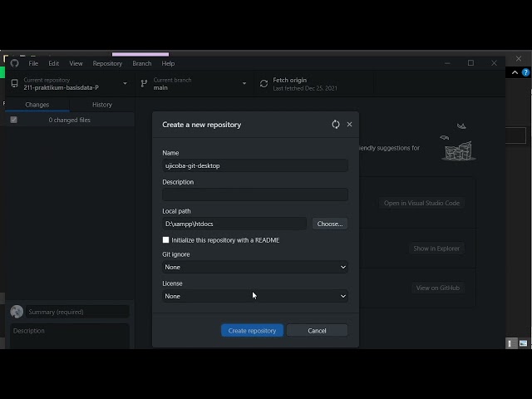This screenshot has height=399, width=532.
Task: Toggle the changed files select-all checkbox
Action: coord(13,120)
